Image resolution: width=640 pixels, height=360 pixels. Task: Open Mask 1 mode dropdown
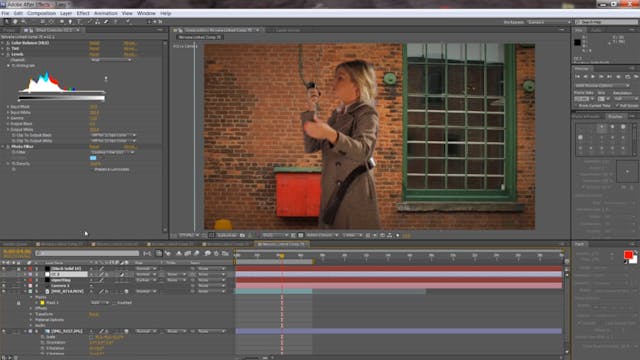[x=100, y=303]
